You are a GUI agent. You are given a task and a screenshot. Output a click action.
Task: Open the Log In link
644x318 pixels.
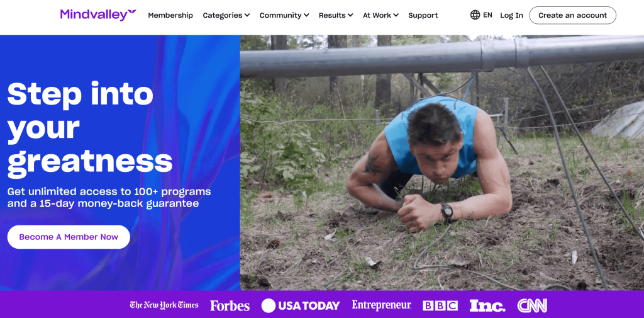click(x=511, y=15)
